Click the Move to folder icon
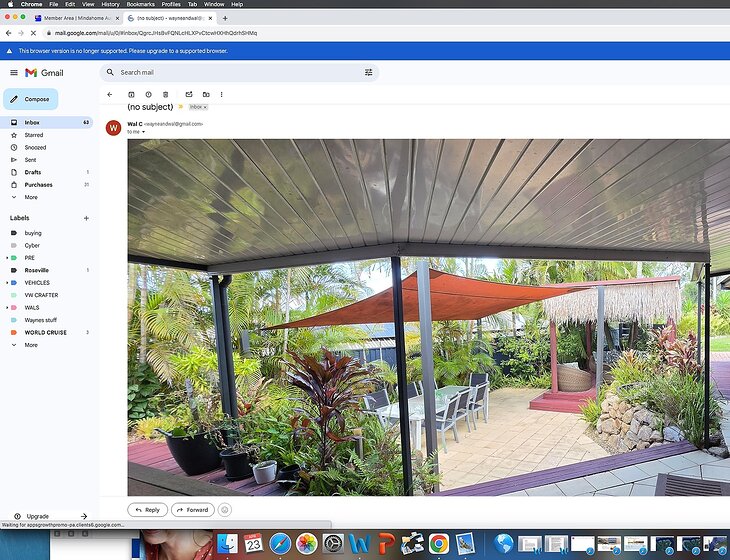 (205, 94)
